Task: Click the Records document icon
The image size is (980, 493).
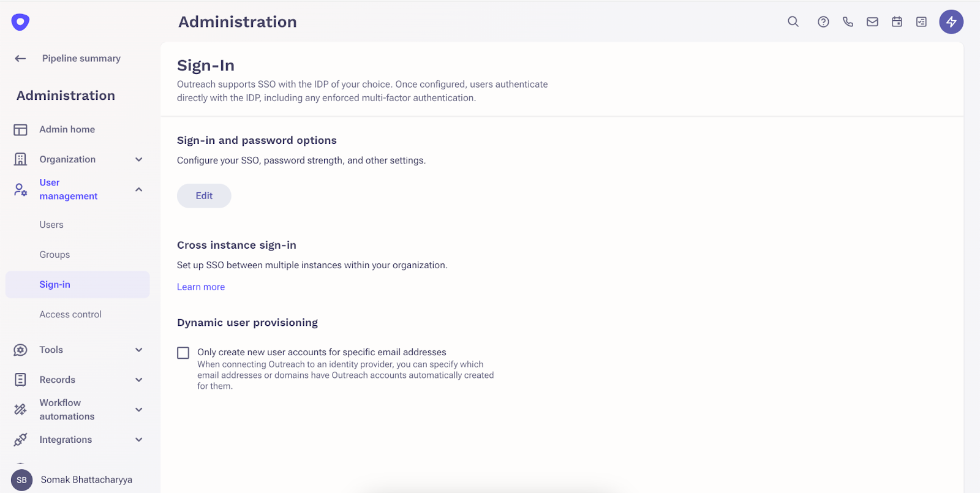Action: point(20,380)
